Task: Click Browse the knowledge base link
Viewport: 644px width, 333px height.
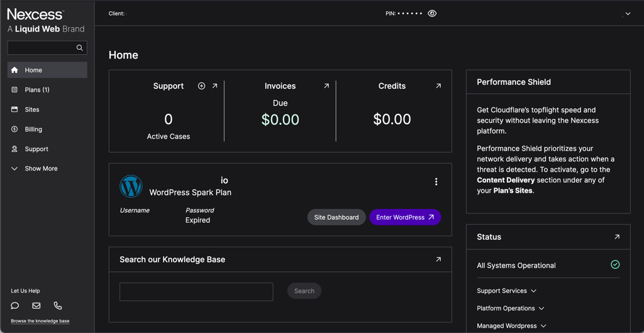Action: 40,321
